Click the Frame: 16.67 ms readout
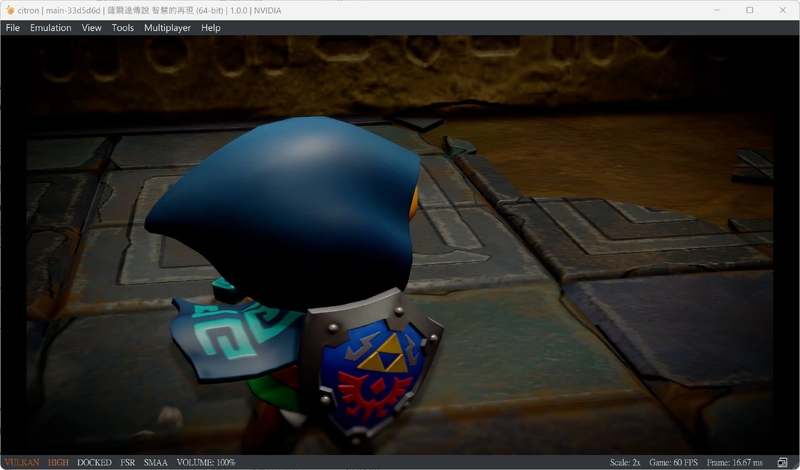The height and width of the screenshot is (470, 800). pos(735,462)
